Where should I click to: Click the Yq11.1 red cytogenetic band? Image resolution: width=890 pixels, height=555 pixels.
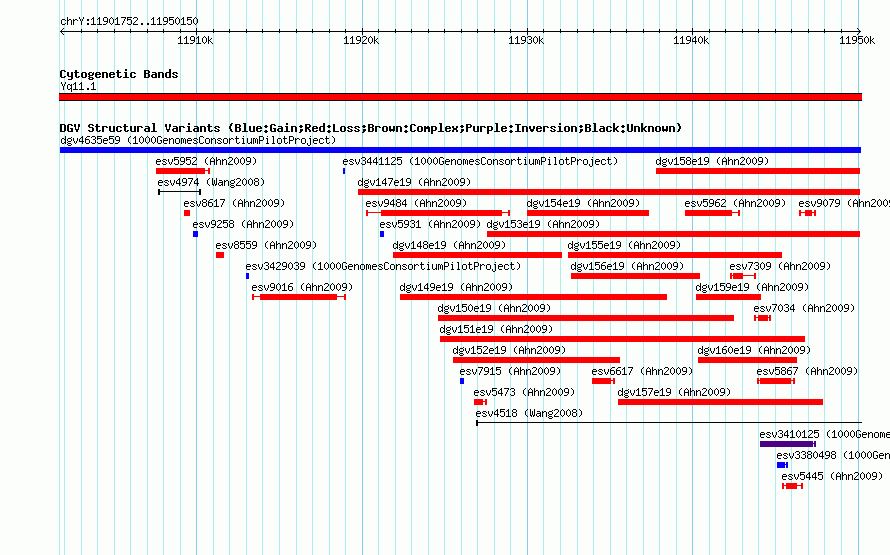click(460, 97)
